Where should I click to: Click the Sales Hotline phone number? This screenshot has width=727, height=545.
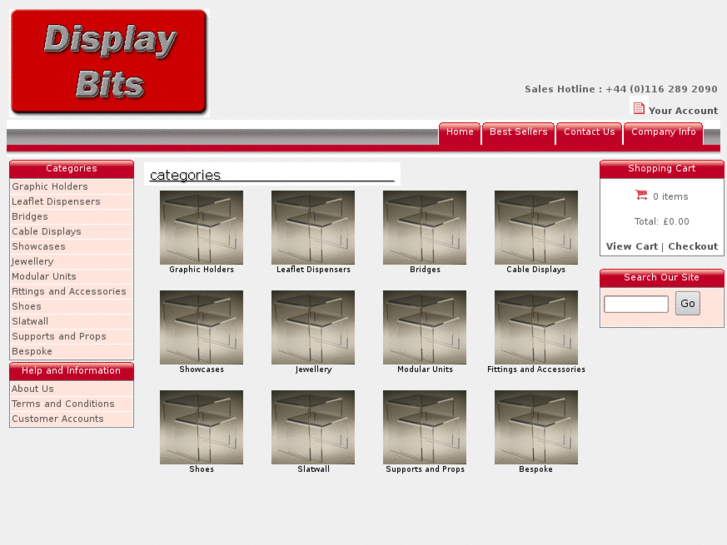point(662,89)
